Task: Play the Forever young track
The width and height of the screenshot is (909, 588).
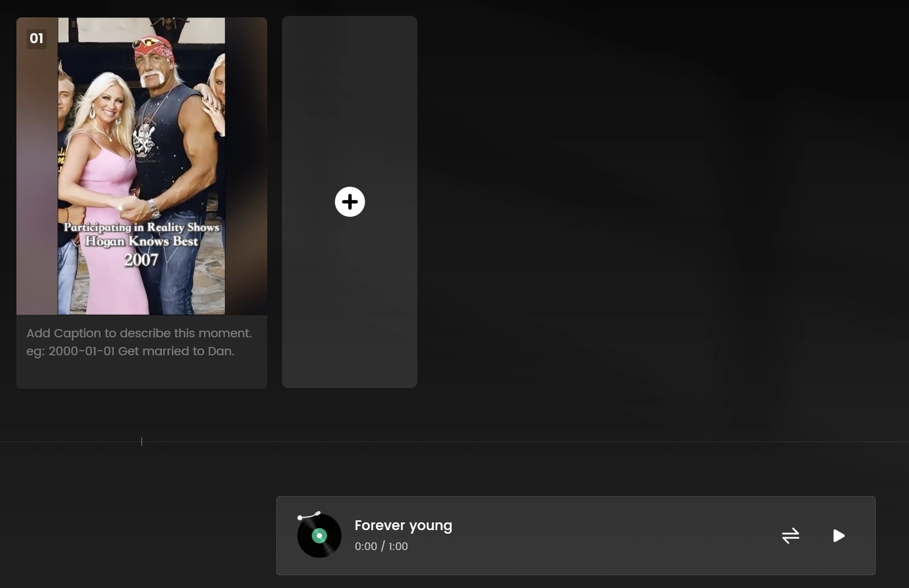Action: [x=838, y=536]
